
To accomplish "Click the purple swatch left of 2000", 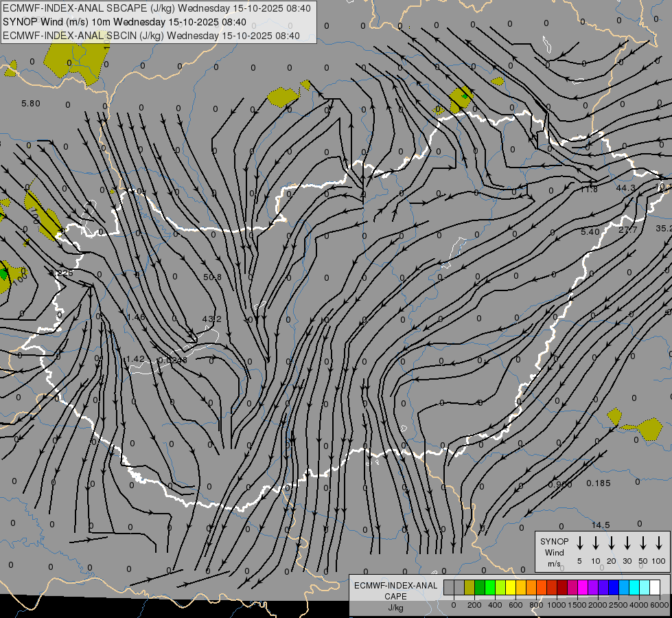I will coord(592,587).
